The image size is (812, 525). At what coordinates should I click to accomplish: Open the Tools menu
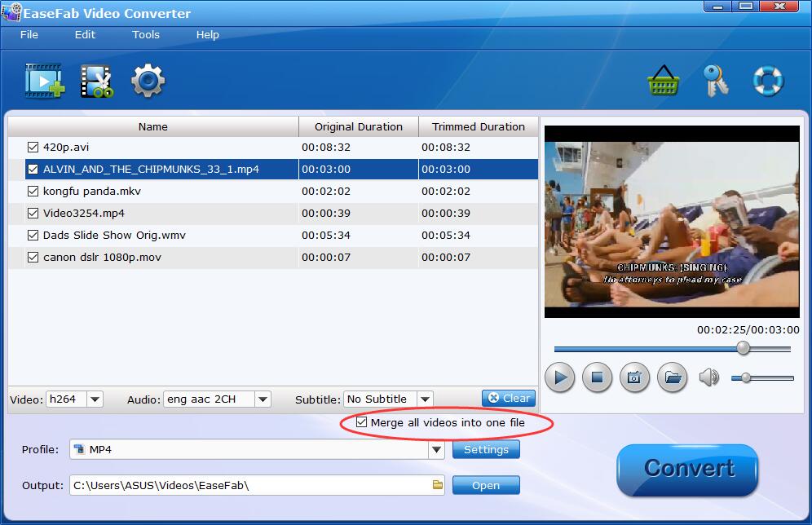tap(146, 35)
